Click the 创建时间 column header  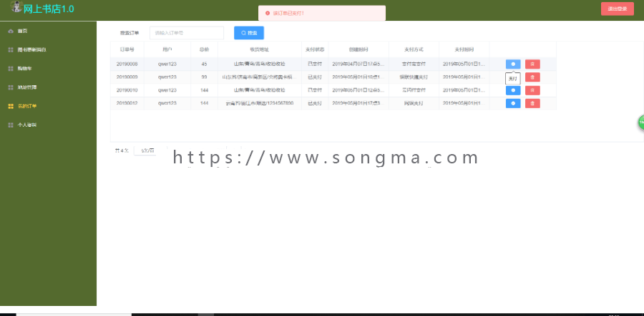358,49
